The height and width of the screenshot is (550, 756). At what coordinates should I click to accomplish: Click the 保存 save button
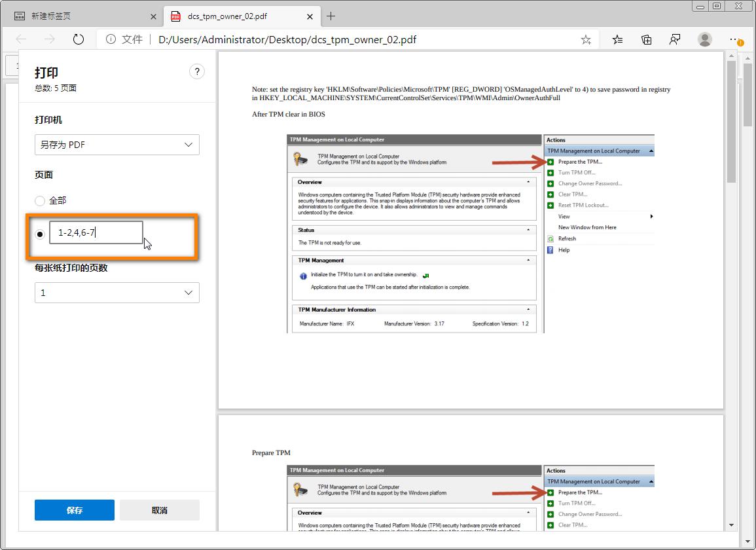pyautogui.click(x=75, y=510)
